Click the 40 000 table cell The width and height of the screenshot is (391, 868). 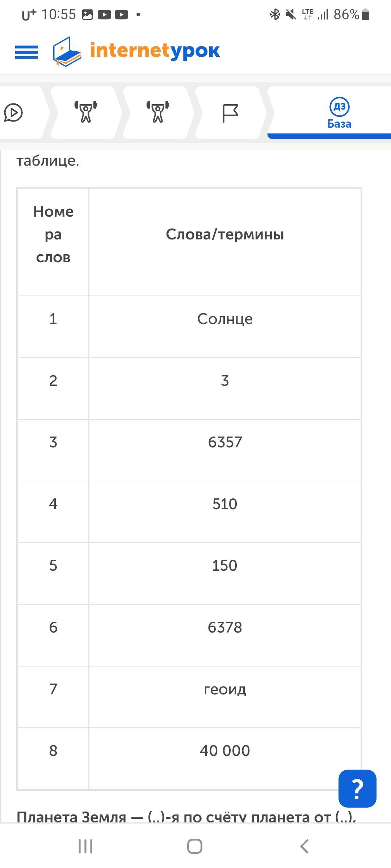pyautogui.click(x=225, y=751)
